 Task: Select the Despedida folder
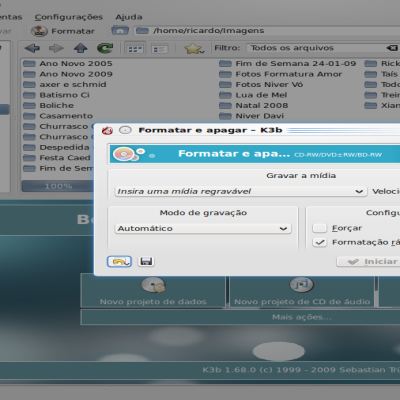click(x=56, y=147)
